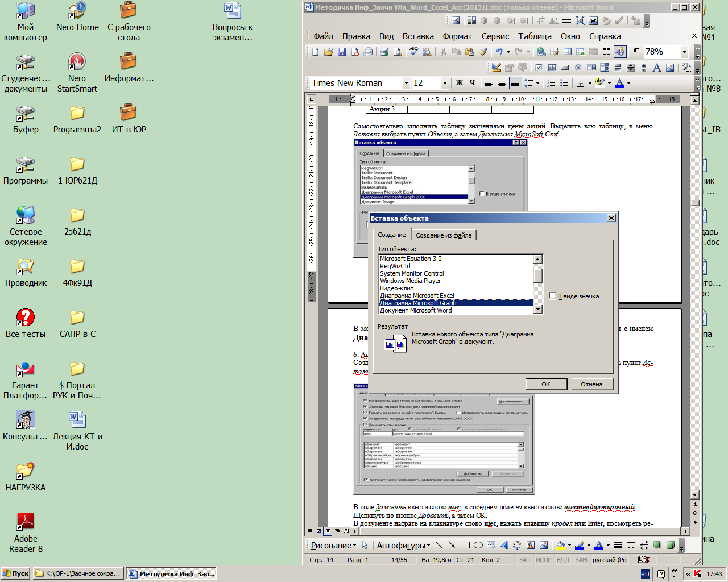728x582 pixels.
Task: Open the 'Формат' menu
Action: click(457, 36)
